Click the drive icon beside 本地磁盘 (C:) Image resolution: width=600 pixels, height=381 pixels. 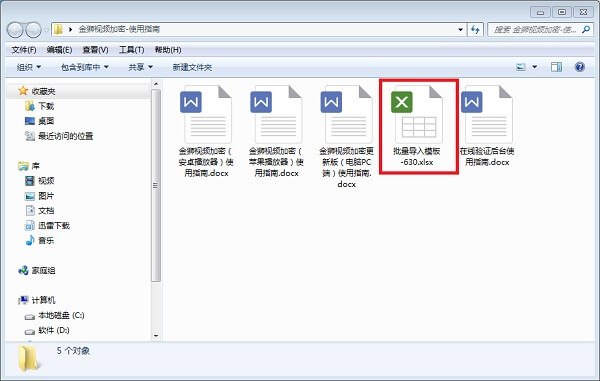click(30, 316)
